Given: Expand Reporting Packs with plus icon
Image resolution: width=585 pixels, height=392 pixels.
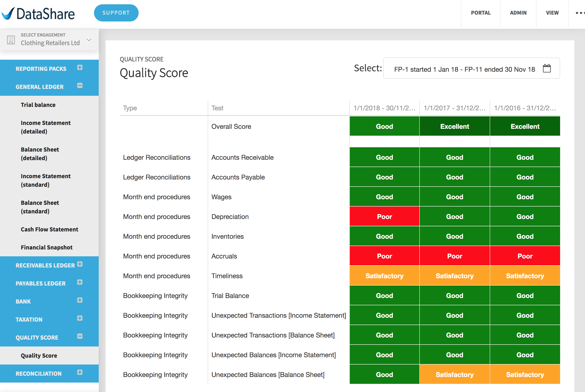Looking at the screenshot, I should 80,67.
